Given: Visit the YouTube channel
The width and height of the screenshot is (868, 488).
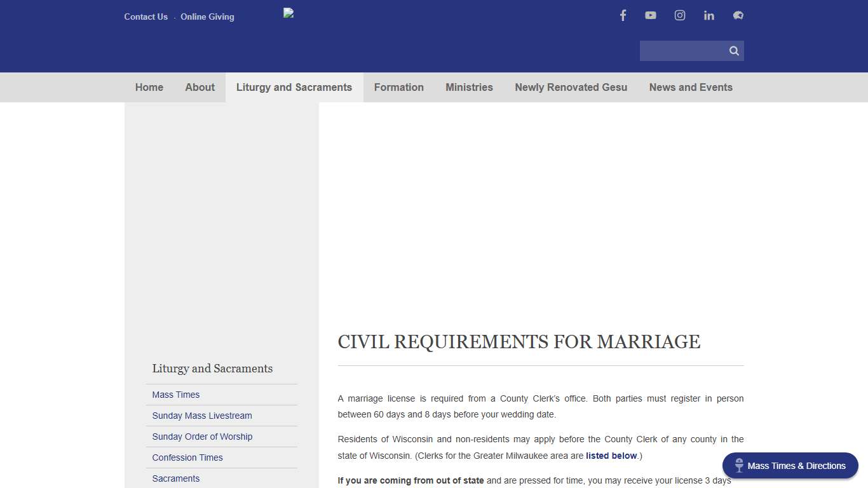Looking at the screenshot, I should 650,15.
